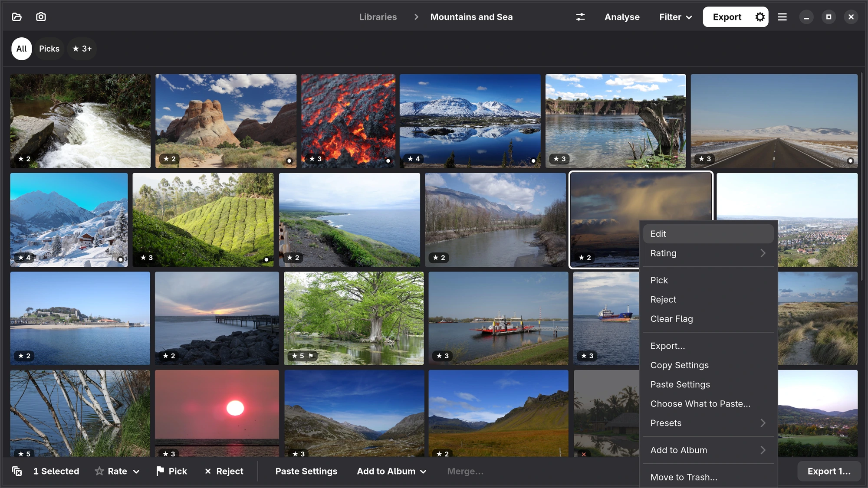Click the star icon next to Rate
The width and height of the screenshot is (868, 488).
[99, 471]
